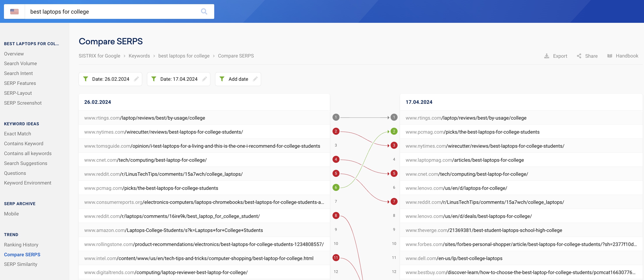Click red position 3 badge in right column
Viewport: 644px width, 280px height.
point(394,145)
